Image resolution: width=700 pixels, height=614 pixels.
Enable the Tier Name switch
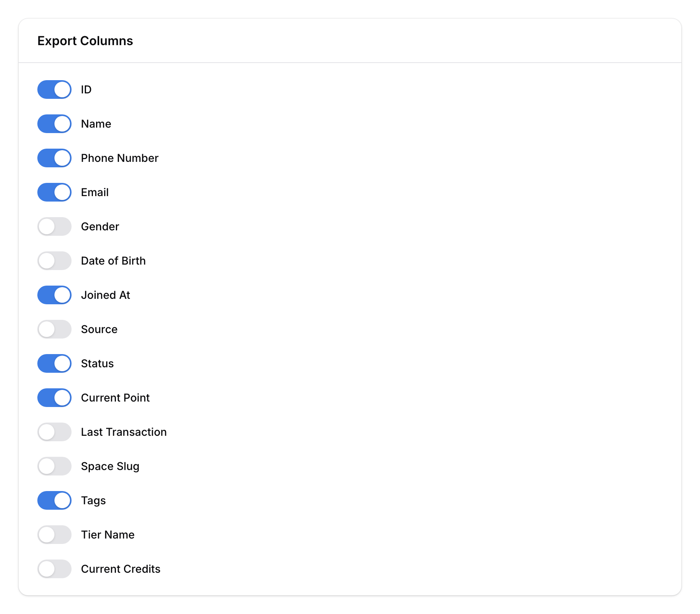pyautogui.click(x=54, y=534)
